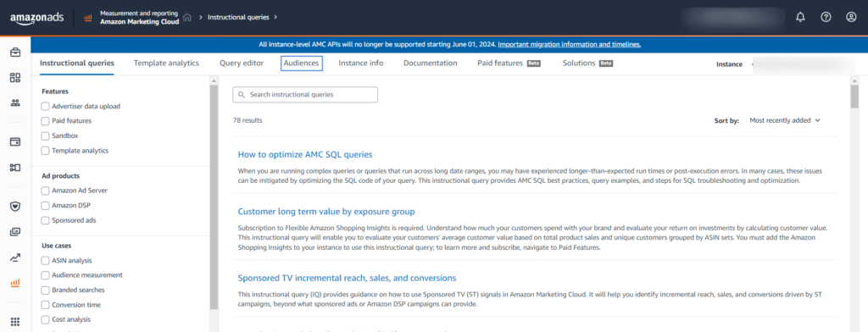Click the sidebar icon below the wallet
The width and height of the screenshot is (868, 332).
pos(15,167)
